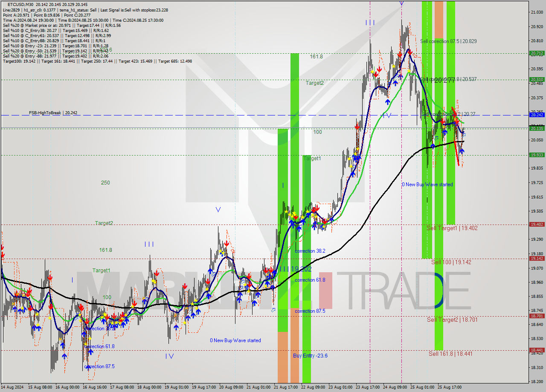Click the 20.050 price scale value

pos(536,140)
